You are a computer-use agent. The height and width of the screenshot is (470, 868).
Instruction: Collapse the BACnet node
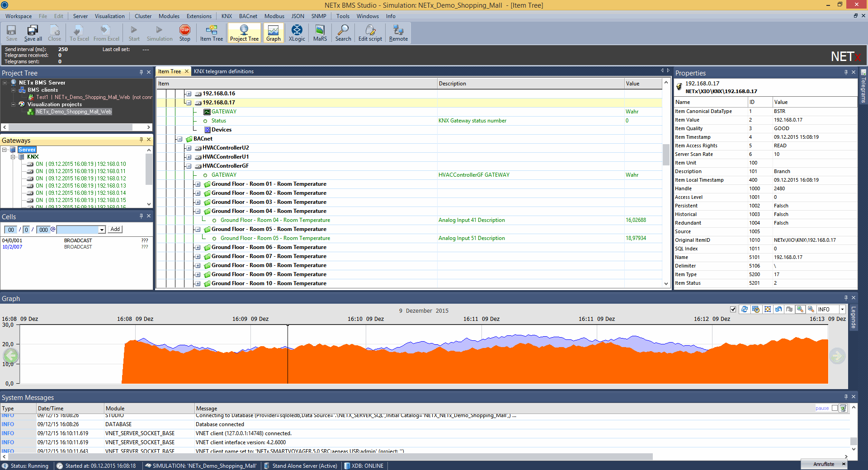click(x=179, y=139)
